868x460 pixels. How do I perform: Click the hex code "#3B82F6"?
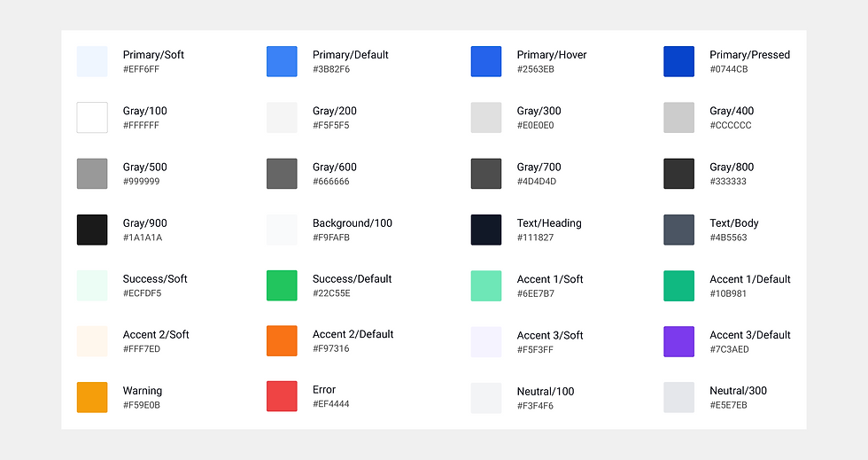[331, 69]
